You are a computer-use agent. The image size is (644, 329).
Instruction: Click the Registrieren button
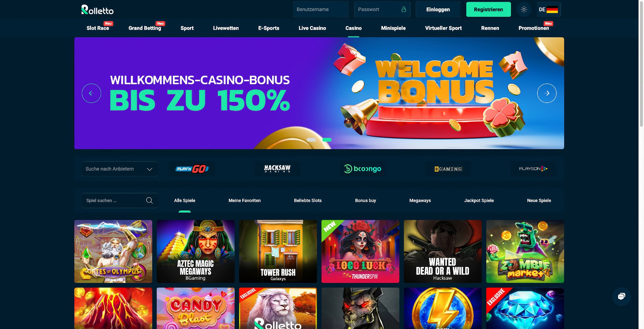[x=488, y=10]
